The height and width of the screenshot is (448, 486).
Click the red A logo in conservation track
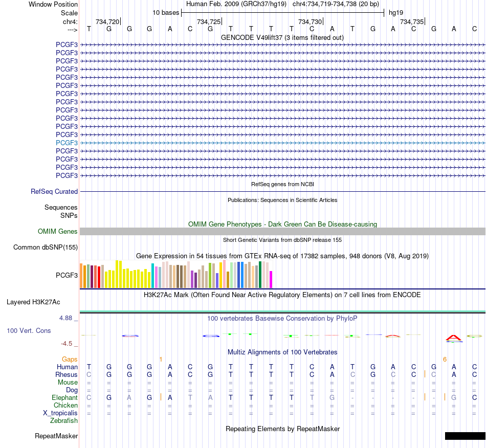click(453, 338)
